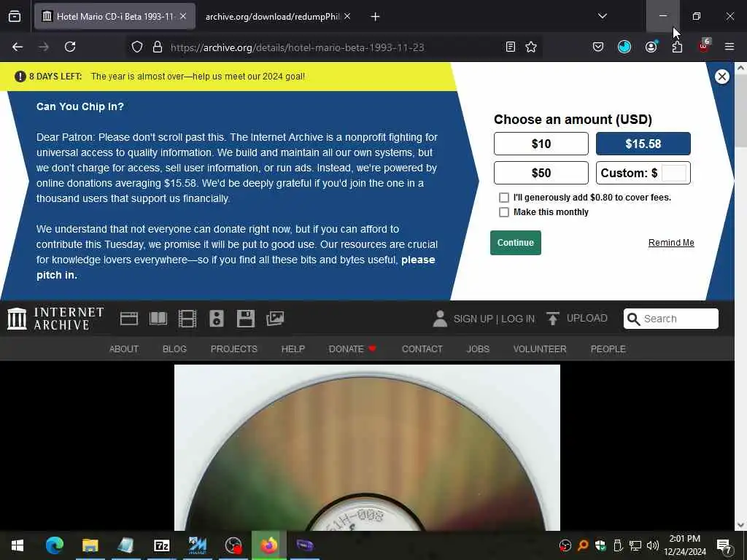The image size is (747, 560).
Task: Open Firefox account menu
Action: (x=651, y=47)
